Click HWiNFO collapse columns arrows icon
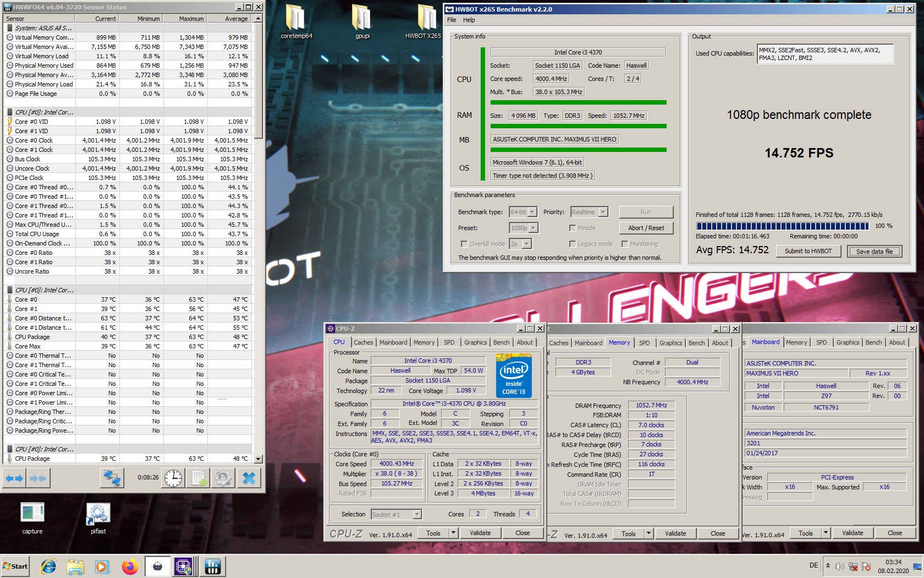The height and width of the screenshot is (578, 924). (x=38, y=478)
